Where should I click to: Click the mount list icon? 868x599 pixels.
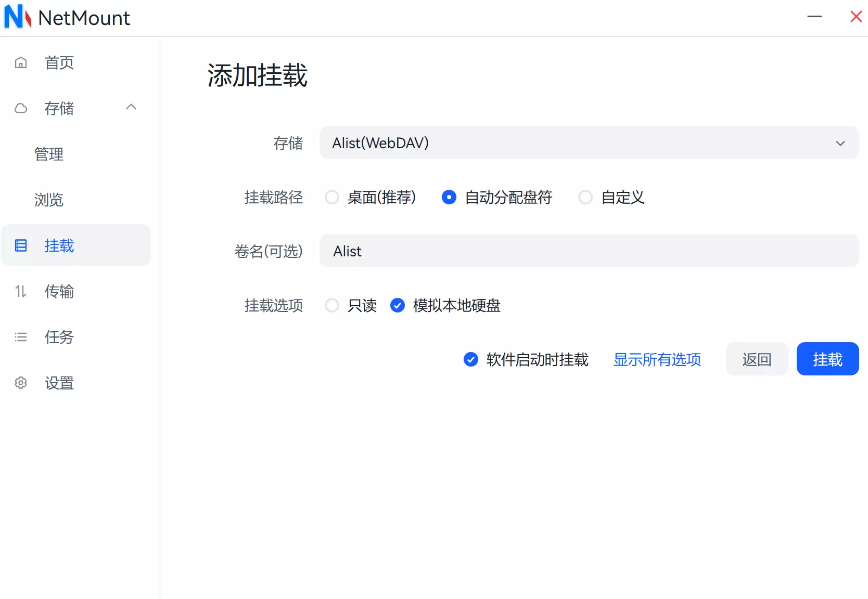tap(21, 245)
